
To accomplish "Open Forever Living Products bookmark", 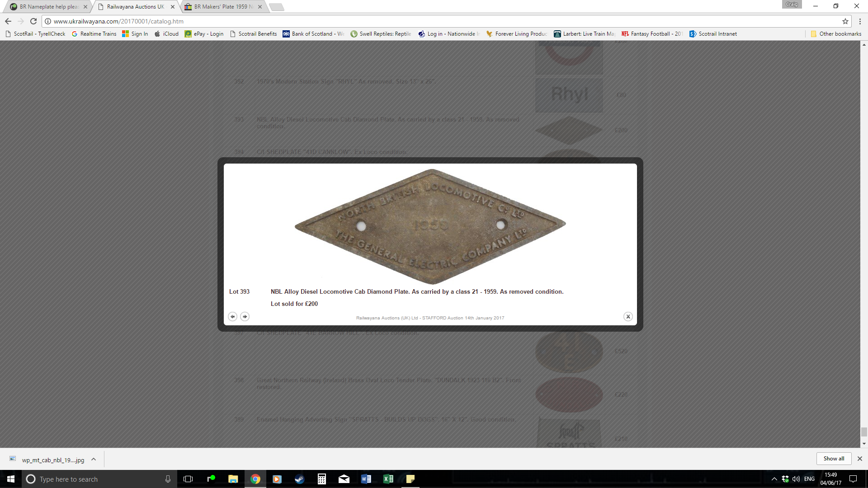I will [x=516, y=34].
